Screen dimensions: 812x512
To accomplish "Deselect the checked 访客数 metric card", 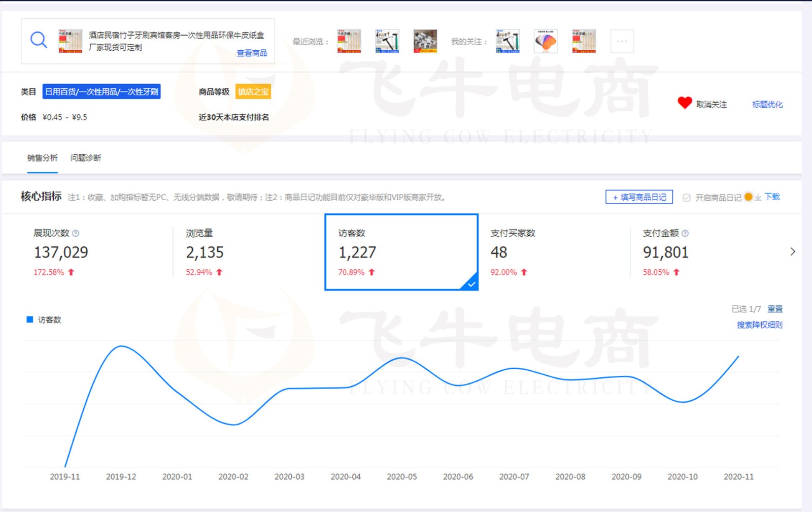I will pyautogui.click(x=401, y=252).
